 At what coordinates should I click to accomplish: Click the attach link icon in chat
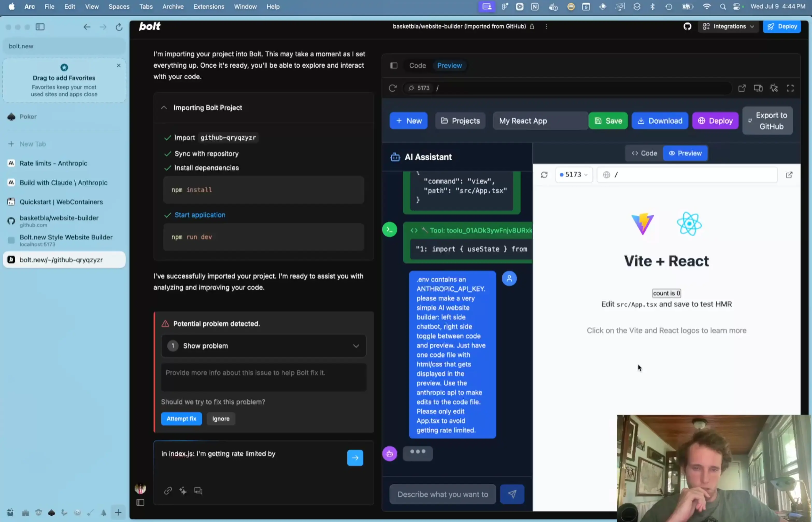168,490
